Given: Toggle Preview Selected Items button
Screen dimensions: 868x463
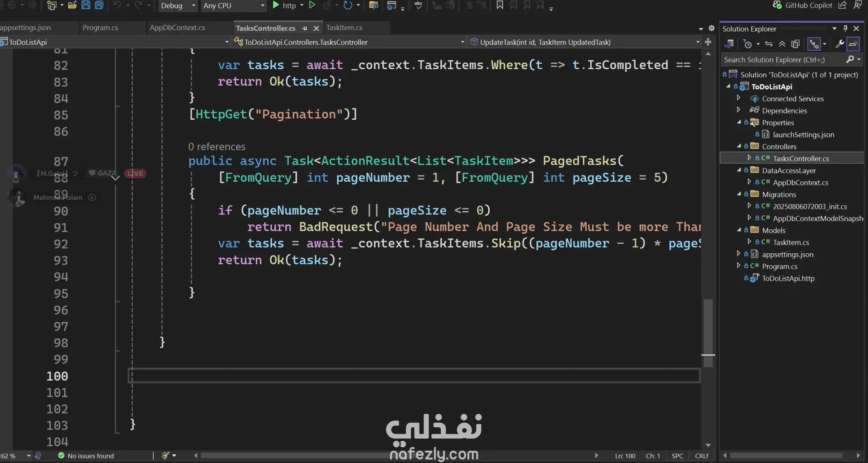Looking at the screenshot, I should coord(854,44).
